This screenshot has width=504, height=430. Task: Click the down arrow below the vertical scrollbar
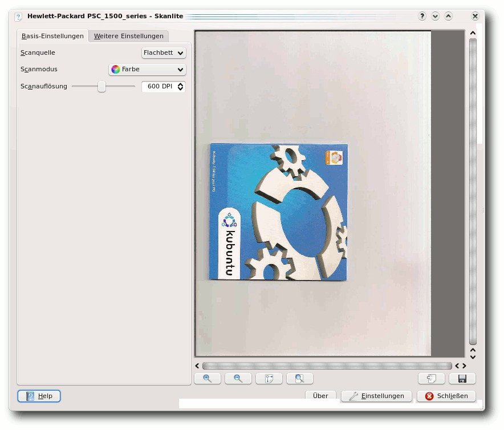[473, 357]
